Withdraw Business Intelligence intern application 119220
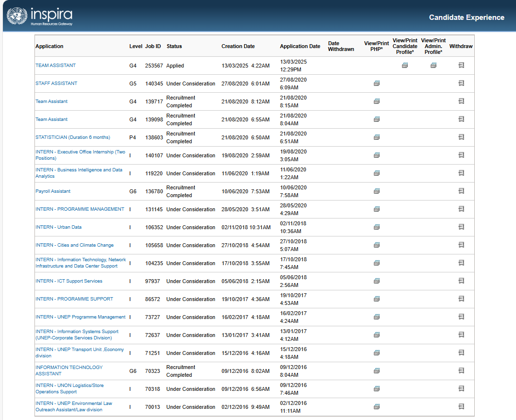516x420 pixels. [461, 173]
